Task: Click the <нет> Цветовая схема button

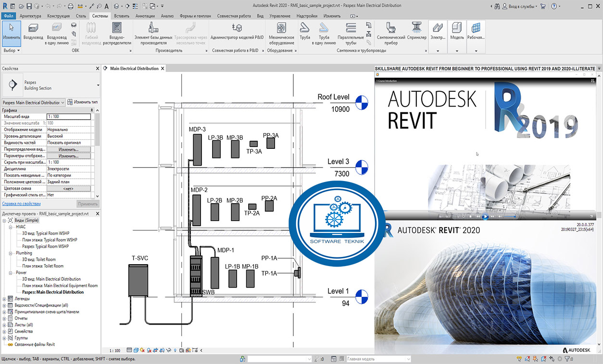Action: pos(68,189)
